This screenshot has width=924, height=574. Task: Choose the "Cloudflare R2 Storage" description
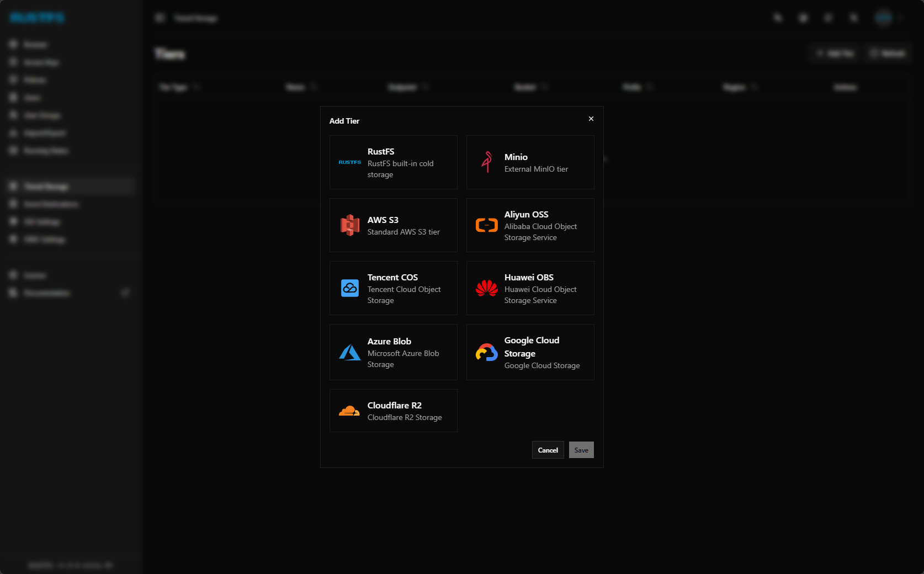405,417
